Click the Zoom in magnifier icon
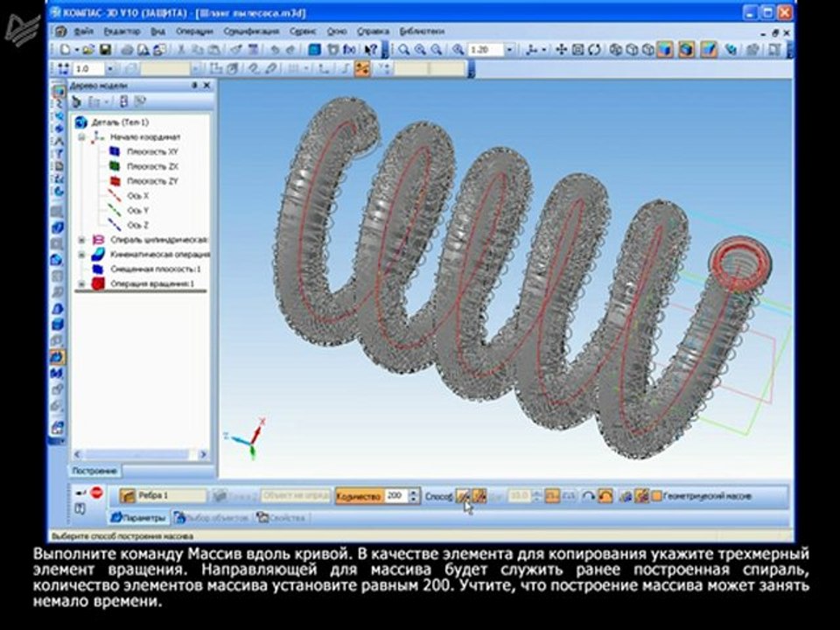 click(420, 50)
